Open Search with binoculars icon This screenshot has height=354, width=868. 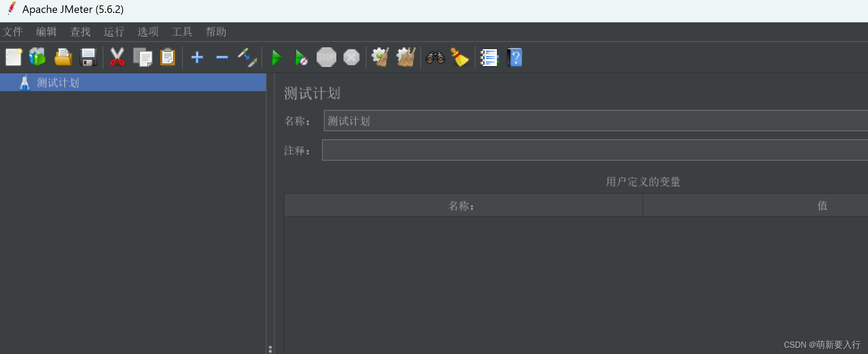click(x=435, y=57)
